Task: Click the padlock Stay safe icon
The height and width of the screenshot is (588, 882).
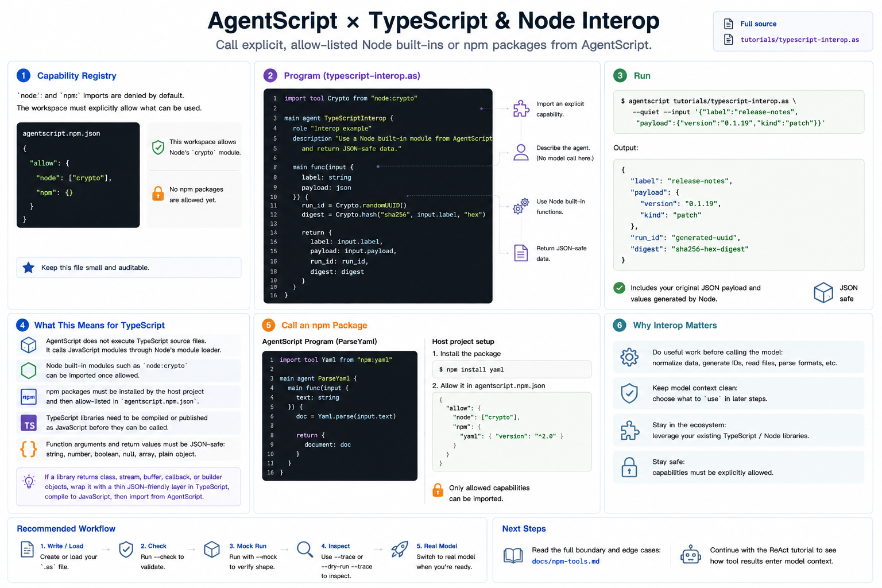Action: click(x=629, y=467)
